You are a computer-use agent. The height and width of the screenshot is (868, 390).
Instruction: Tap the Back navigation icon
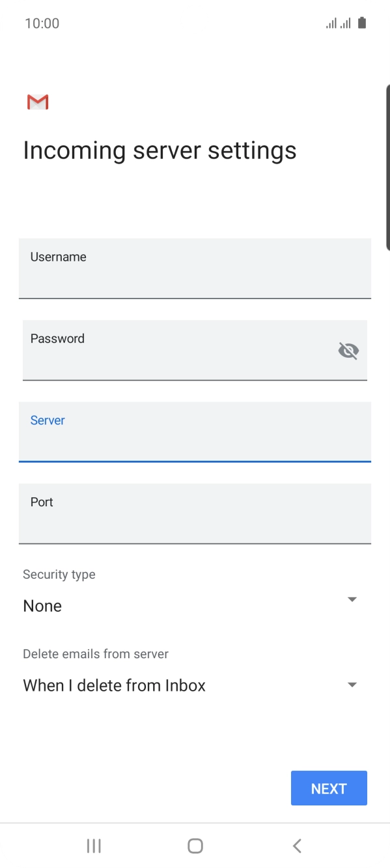click(x=296, y=845)
